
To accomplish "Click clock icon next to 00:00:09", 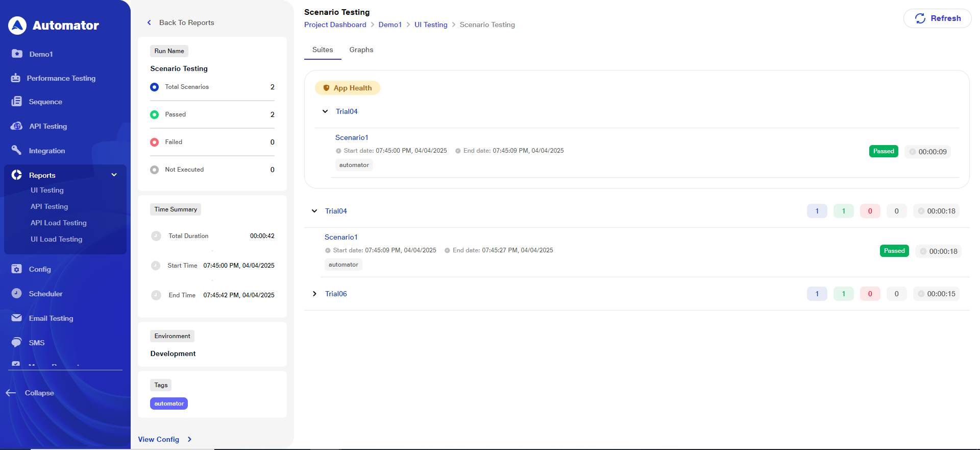I will (x=913, y=152).
